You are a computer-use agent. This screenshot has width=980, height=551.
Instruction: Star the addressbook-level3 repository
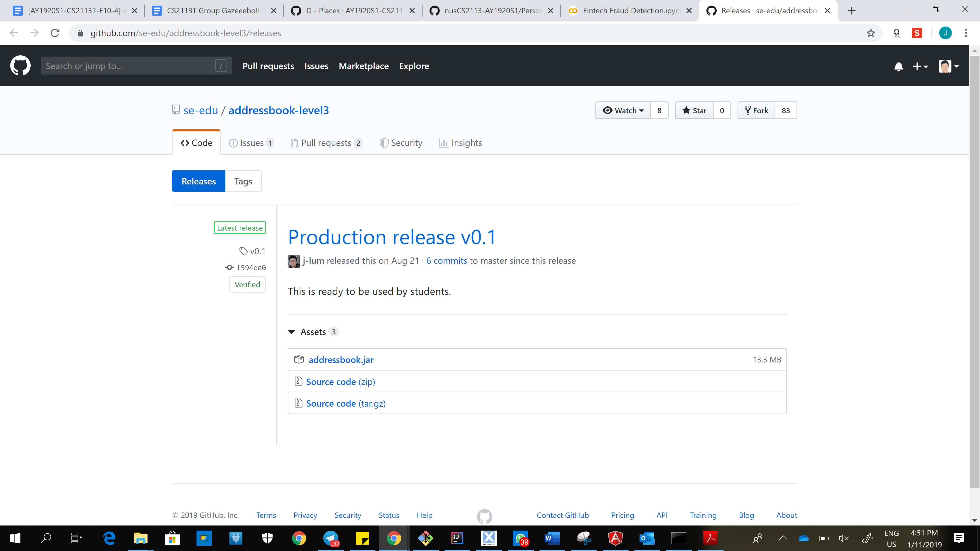click(694, 110)
